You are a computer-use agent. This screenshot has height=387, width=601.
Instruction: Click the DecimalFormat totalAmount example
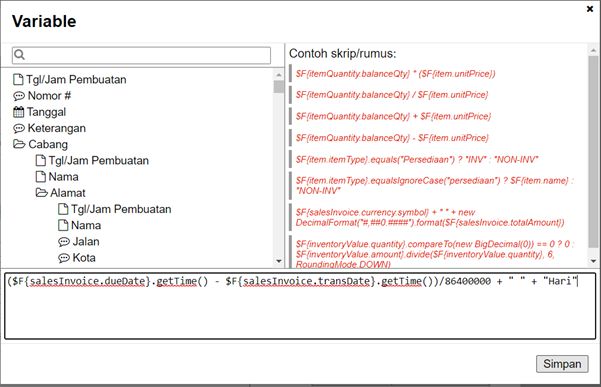click(430, 217)
